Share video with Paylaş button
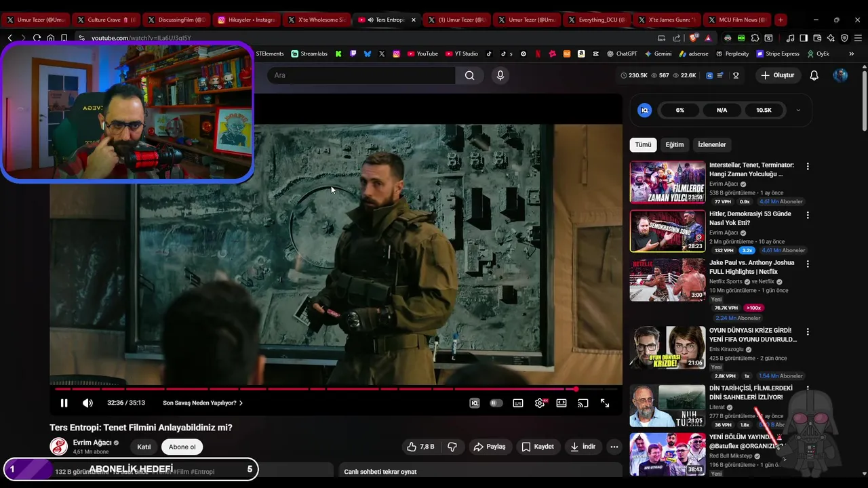This screenshot has height=488, width=868. pos(490,447)
